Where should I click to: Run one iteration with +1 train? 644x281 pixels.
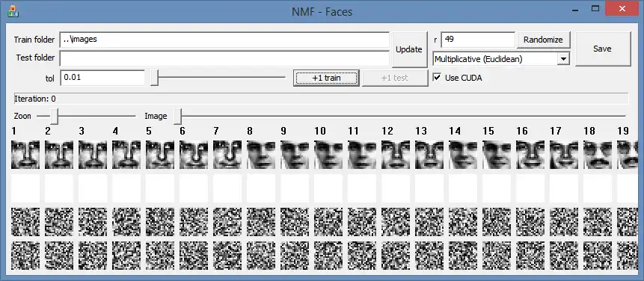click(x=326, y=78)
